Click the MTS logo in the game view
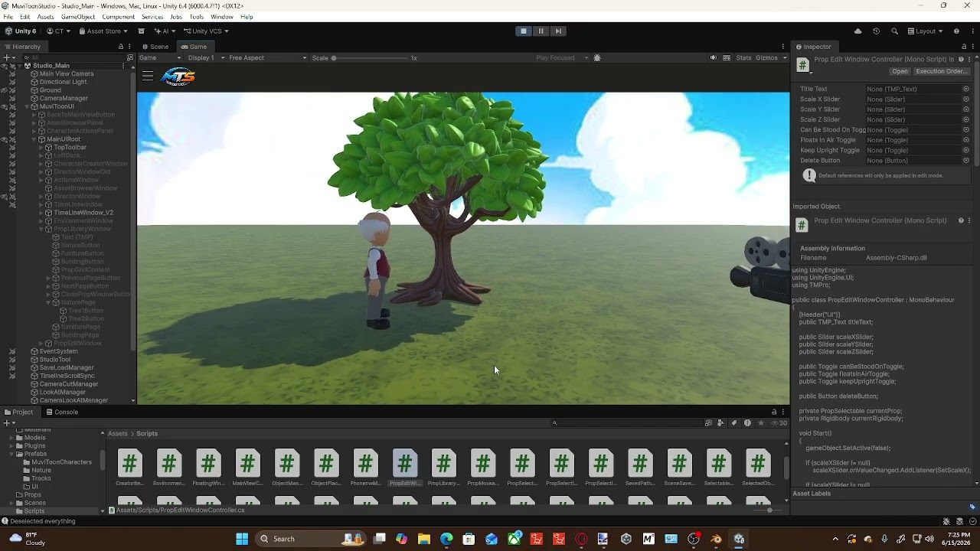Viewport: 980px width, 551px height. pos(178,77)
